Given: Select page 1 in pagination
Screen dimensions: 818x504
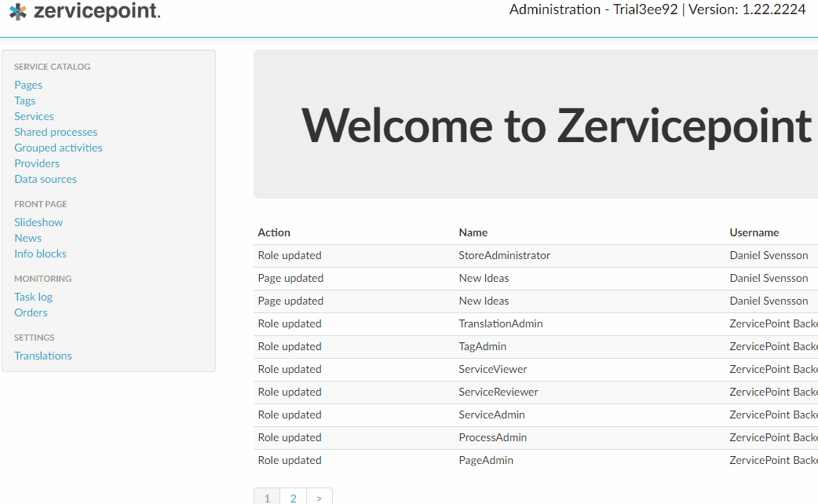Looking at the screenshot, I should [x=267, y=498].
